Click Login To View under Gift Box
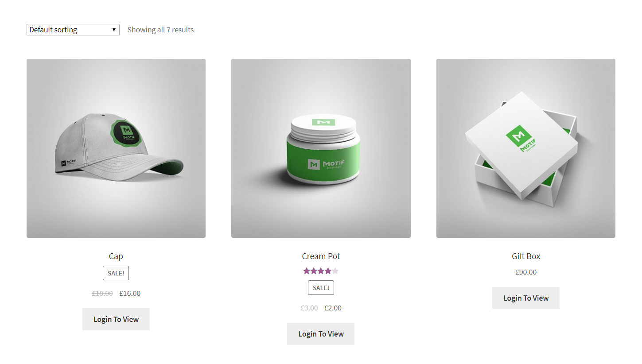The image size is (642, 364). [x=526, y=298]
